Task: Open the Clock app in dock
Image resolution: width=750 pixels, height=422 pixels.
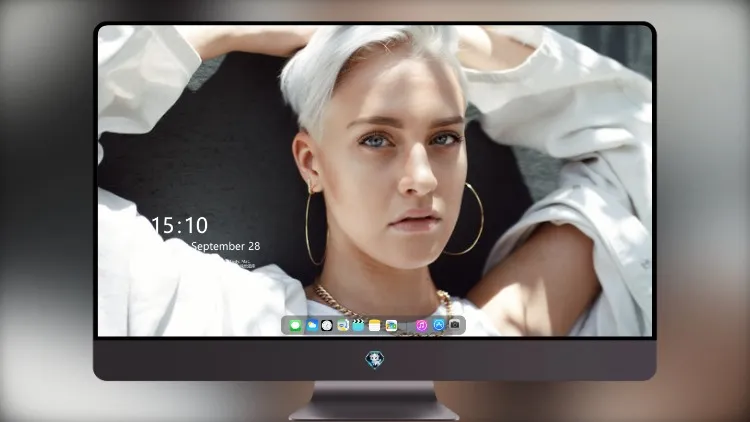Action: [327, 326]
